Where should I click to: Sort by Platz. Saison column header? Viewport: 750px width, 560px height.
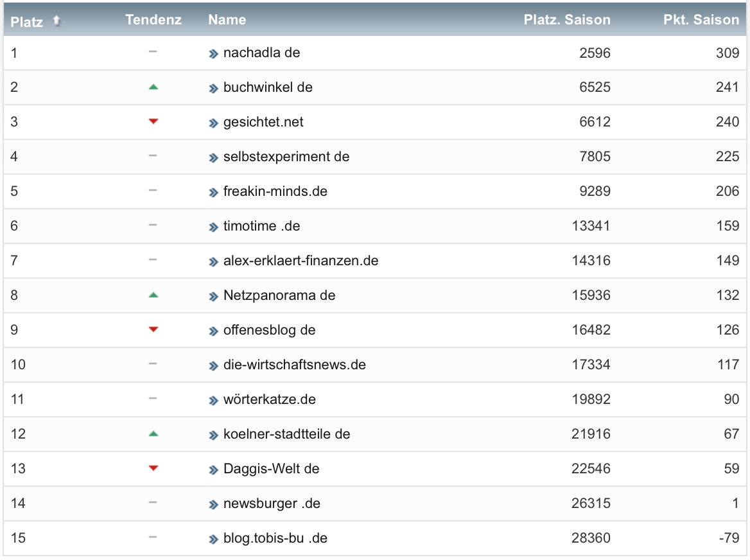click(x=567, y=20)
